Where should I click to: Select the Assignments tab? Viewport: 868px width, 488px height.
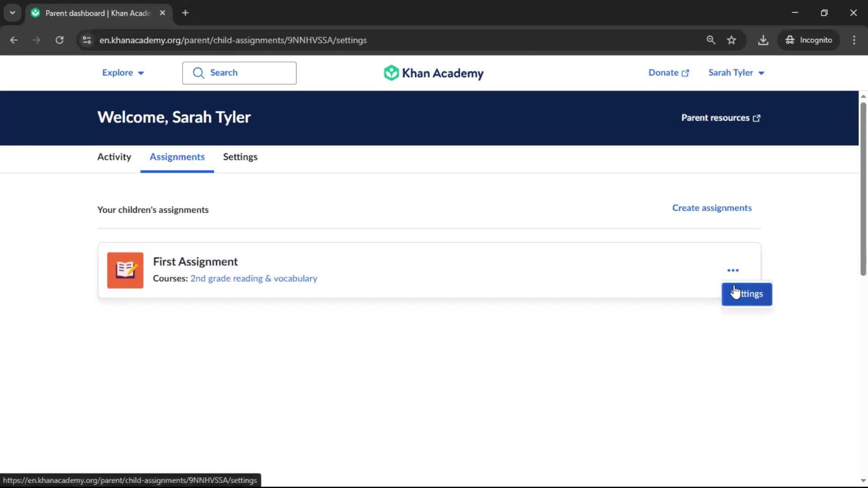177,157
